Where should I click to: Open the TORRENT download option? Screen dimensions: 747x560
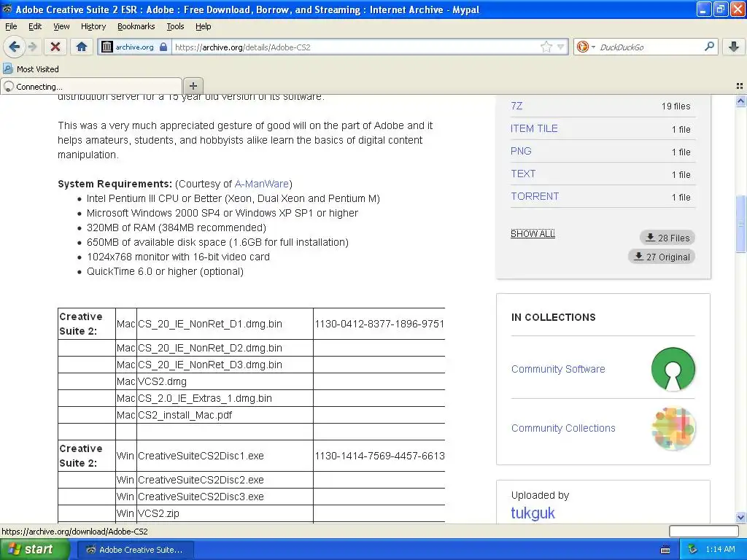click(x=535, y=196)
